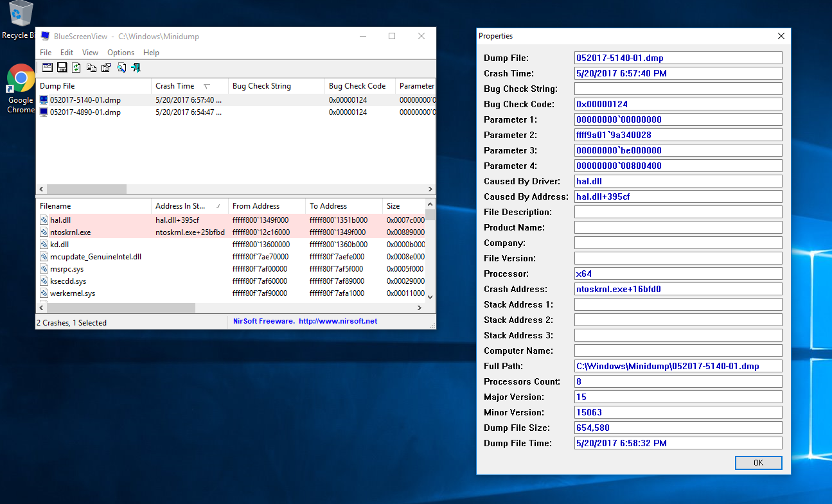
Task: Click the upper pane horizontal scrollbar thumb
Action: [87, 189]
